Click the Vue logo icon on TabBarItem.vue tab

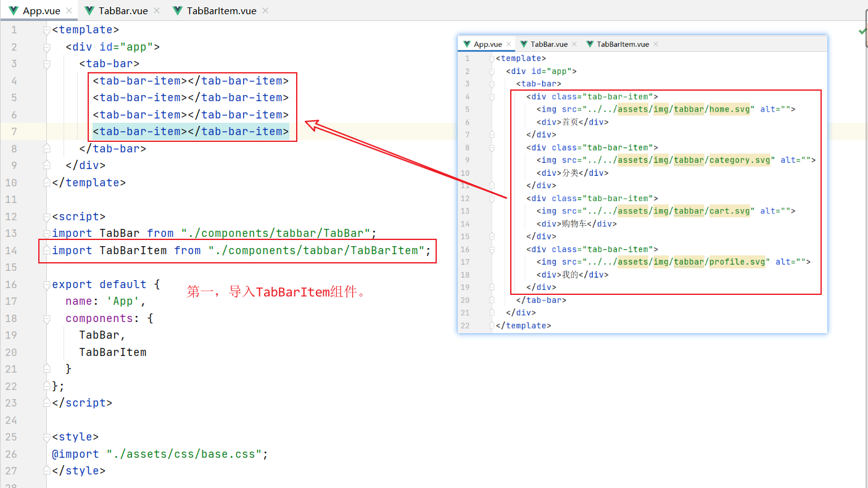pyautogui.click(x=178, y=10)
